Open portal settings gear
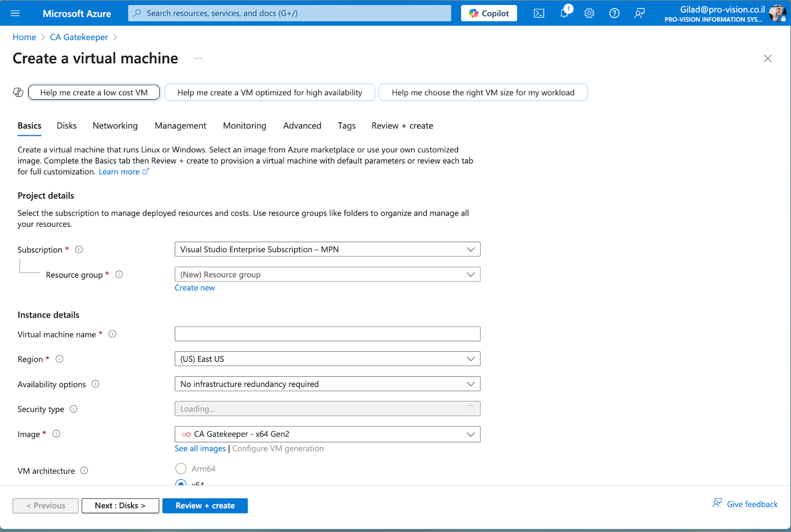The width and height of the screenshot is (791, 532). click(x=589, y=13)
